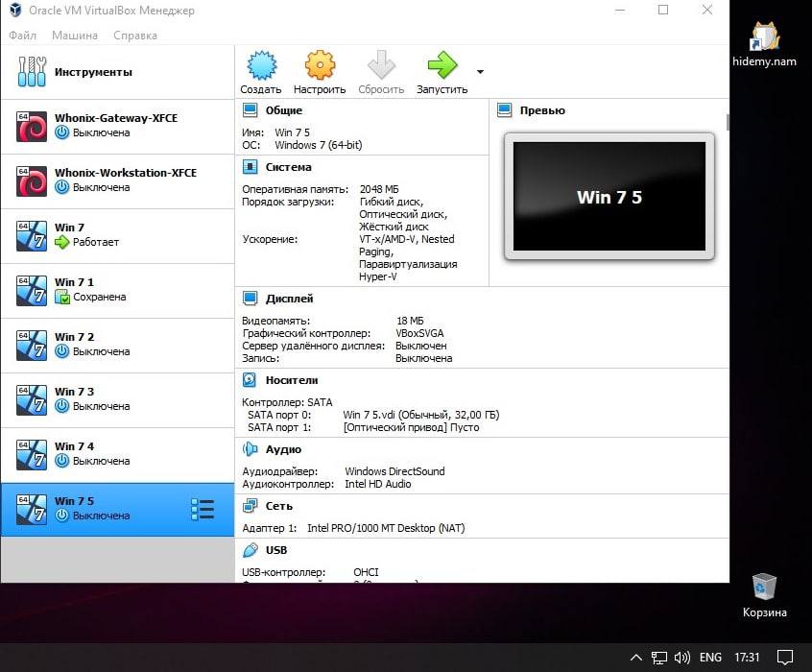Select the Whonix-Workstation-XFCE machine
The image size is (812, 672).
(117, 180)
